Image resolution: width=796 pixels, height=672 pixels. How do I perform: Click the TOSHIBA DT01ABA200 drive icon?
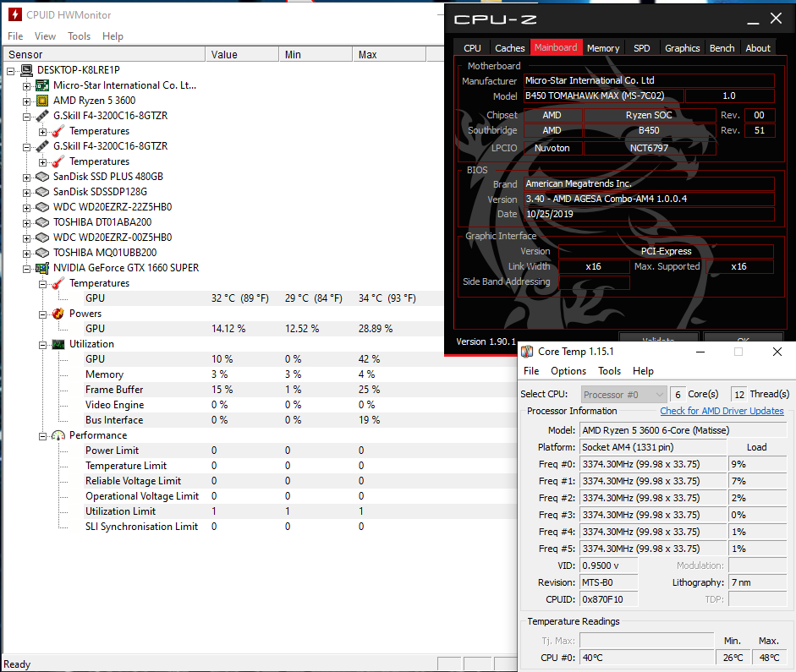(x=42, y=222)
